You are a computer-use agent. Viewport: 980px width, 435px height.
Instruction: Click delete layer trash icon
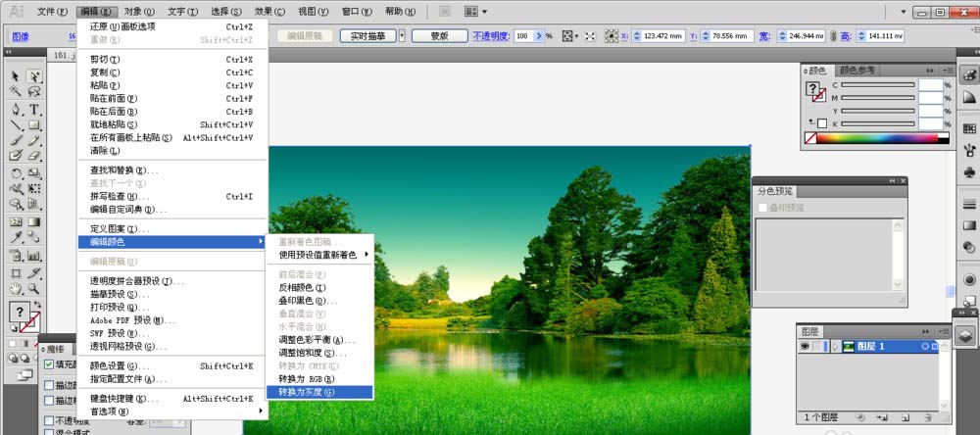[x=928, y=417]
